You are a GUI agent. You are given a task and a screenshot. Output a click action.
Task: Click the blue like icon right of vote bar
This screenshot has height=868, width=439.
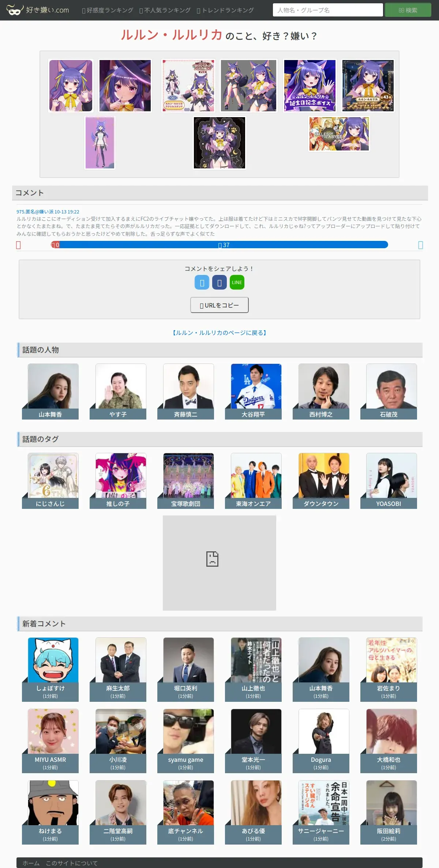pos(420,245)
